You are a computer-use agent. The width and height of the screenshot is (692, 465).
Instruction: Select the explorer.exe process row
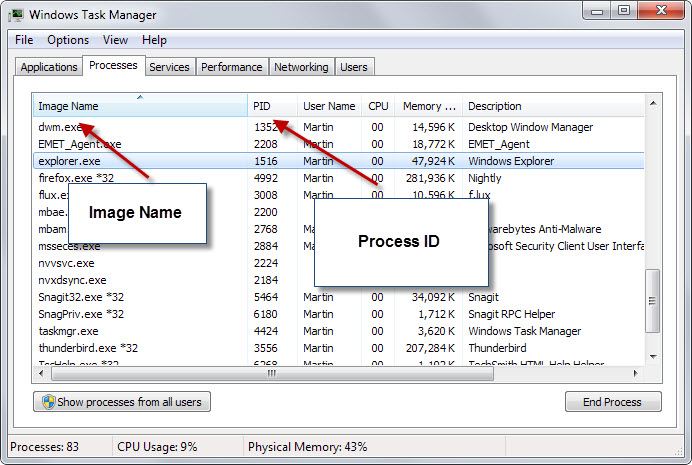click(338, 161)
